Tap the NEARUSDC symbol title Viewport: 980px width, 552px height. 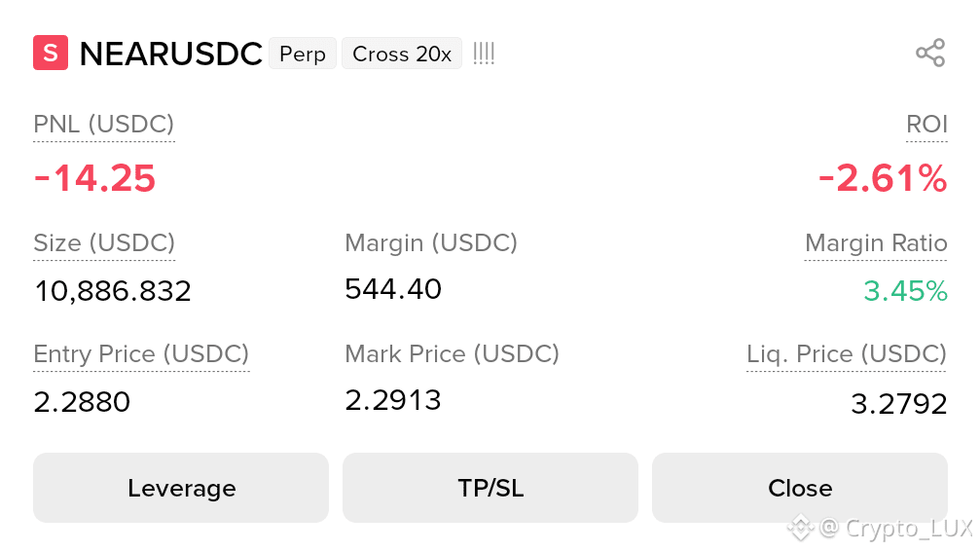[170, 54]
